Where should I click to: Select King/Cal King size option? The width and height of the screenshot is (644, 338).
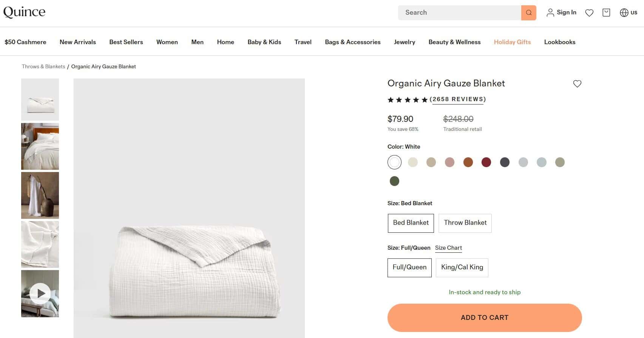click(462, 267)
